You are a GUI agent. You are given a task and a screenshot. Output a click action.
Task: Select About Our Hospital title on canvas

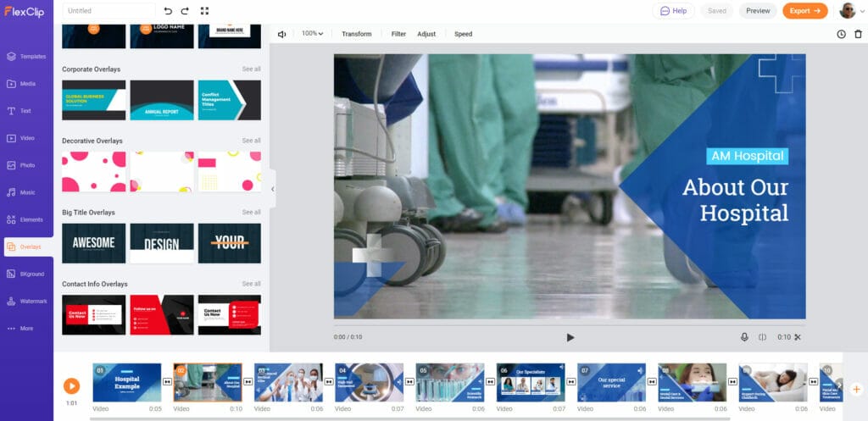[x=735, y=200]
